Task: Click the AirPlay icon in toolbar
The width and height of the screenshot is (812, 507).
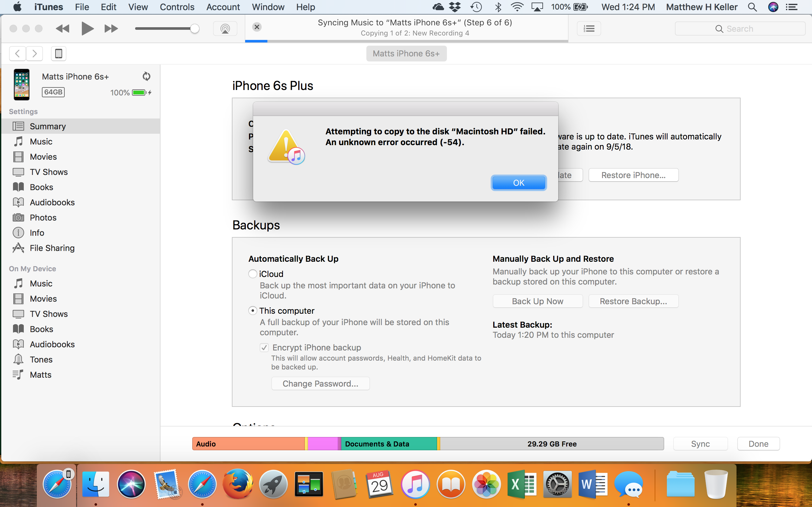Action: pyautogui.click(x=225, y=29)
